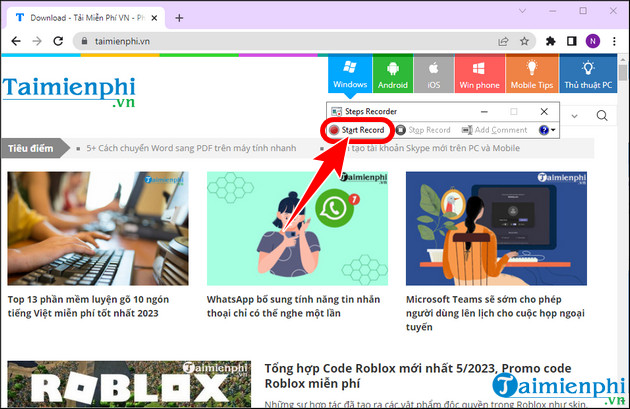Click the Taimienphi.vn site logo
Screen dimensions: 630x409
pos(69,92)
